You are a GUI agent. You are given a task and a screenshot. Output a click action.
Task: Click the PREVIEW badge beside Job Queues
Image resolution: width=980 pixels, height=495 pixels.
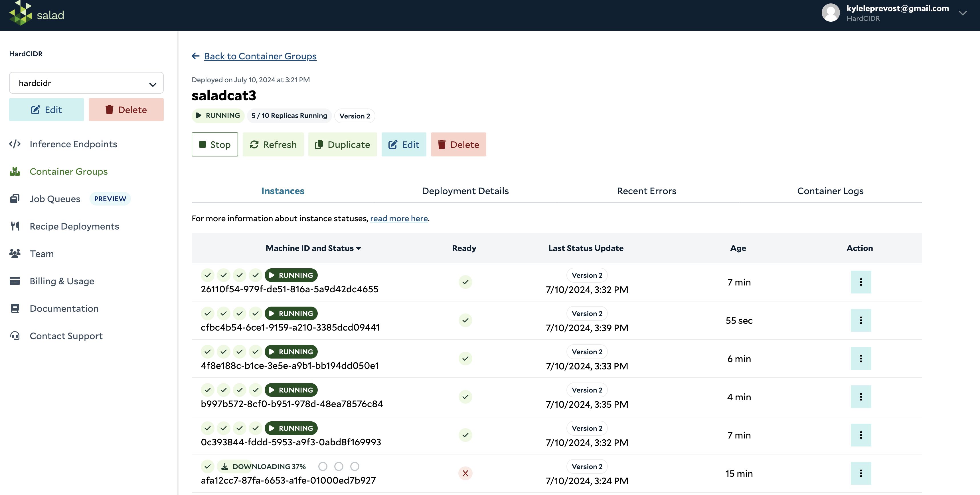click(110, 199)
